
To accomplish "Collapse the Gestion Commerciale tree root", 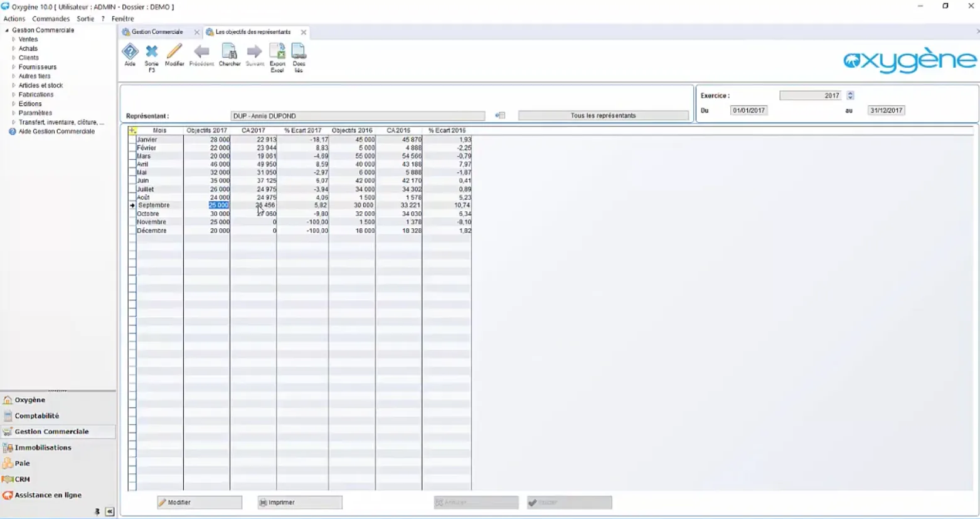I will [x=7, y=30].
